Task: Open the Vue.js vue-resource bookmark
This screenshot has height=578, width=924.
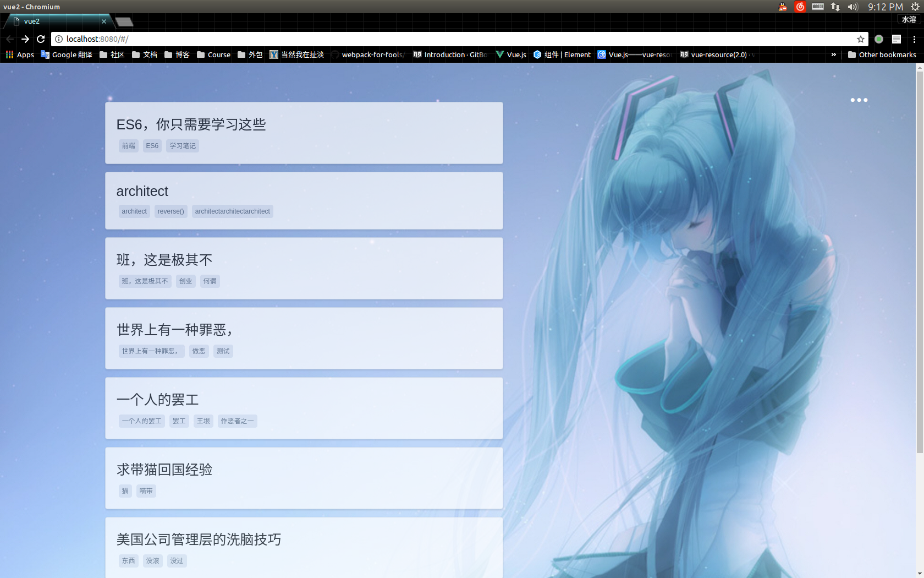Action: click(635, 54)
